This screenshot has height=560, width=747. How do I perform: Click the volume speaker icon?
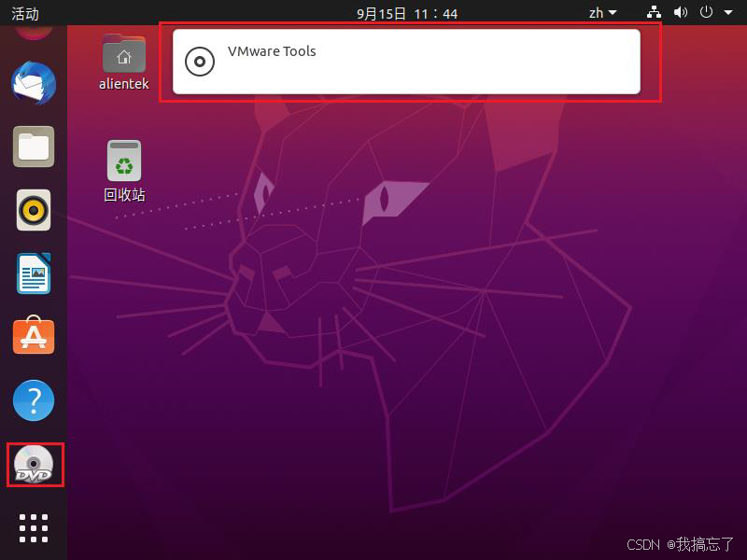pos(681,12)
